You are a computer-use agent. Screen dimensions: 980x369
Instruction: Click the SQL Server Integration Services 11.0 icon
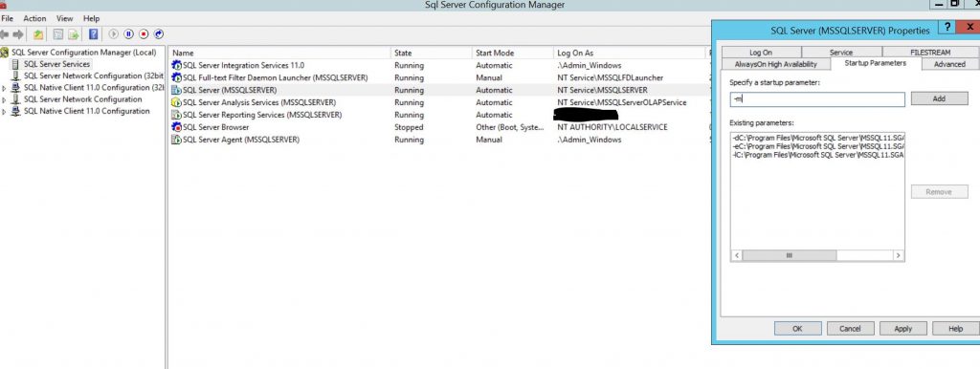[x=176, y=66]
